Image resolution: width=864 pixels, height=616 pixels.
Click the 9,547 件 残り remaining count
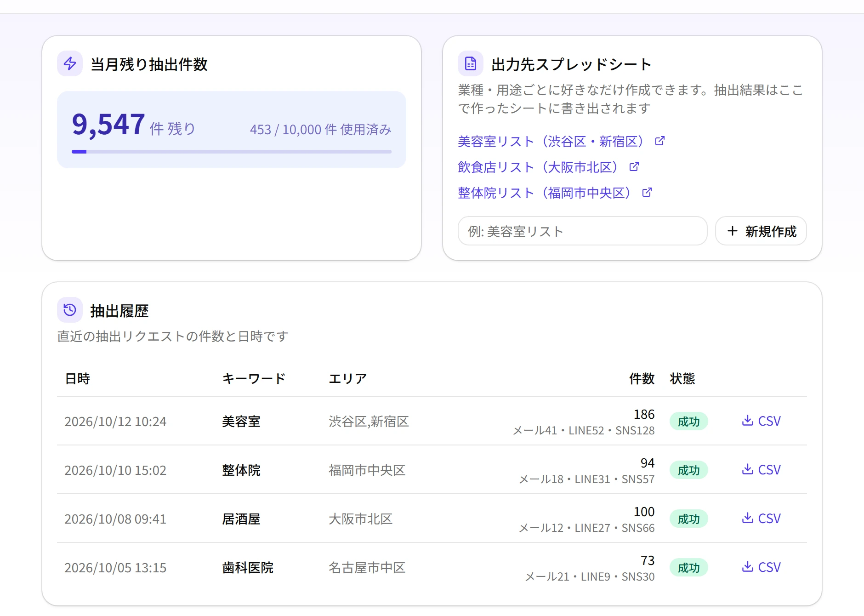click(134, 125)
